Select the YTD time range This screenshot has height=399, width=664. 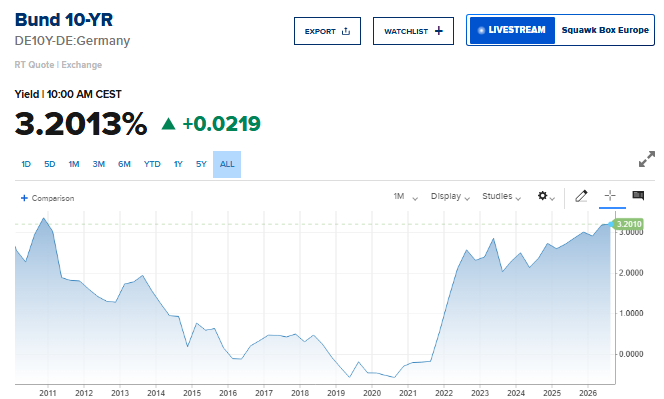coord(152,164)
